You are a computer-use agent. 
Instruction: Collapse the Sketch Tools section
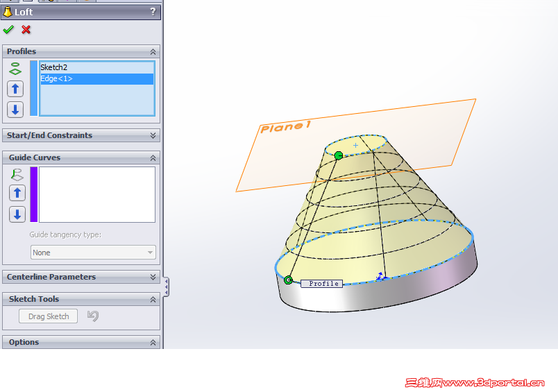(x=153, y=300)
